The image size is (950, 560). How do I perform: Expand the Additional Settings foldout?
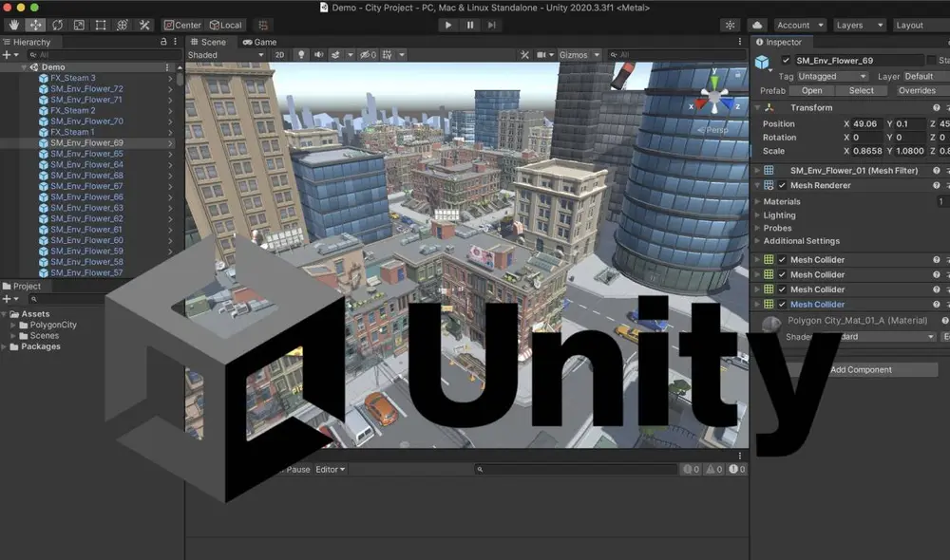point(757,241)
